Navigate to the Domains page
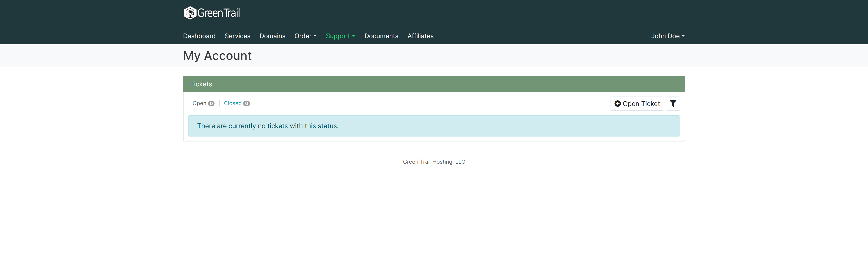Viewport: 868px width, 264px height. tap(272, 36)
